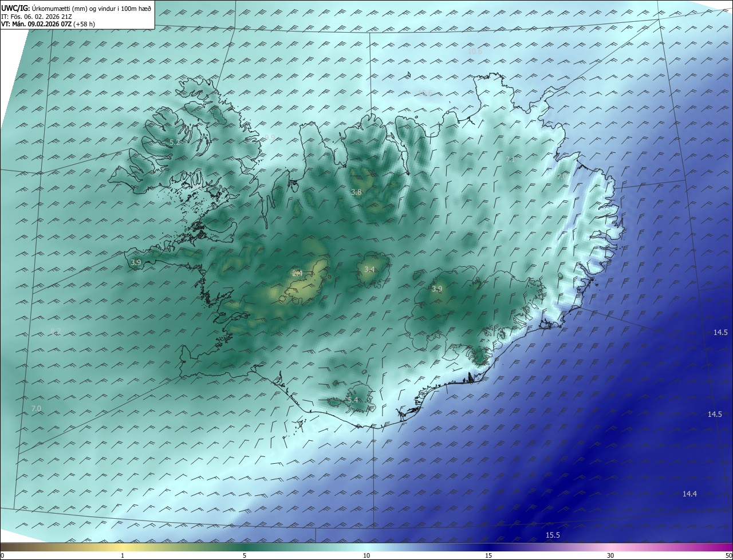The width and height of the screenshot is (733, 560).
Task: Click the 8.2 value label over the ocean
Action: point(56,331)
